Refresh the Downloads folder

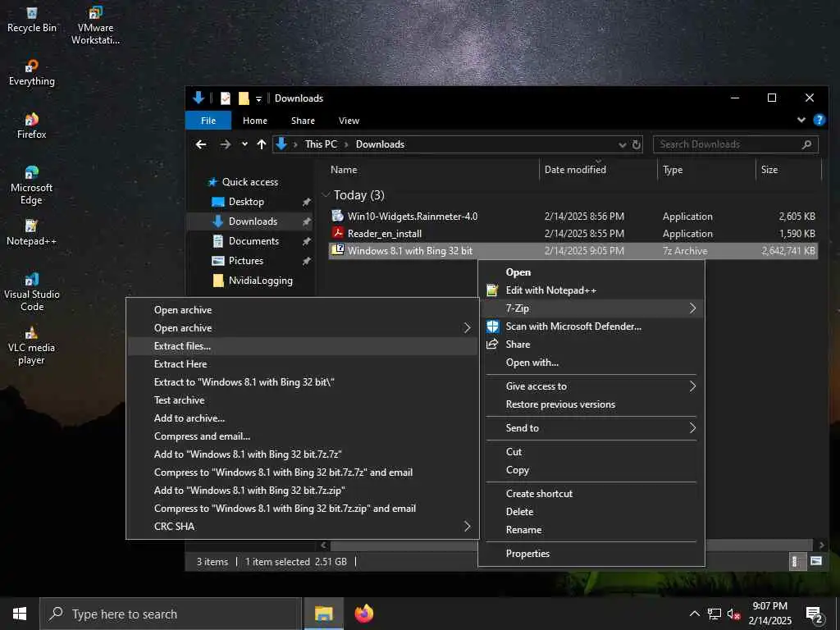pos(636,144)
